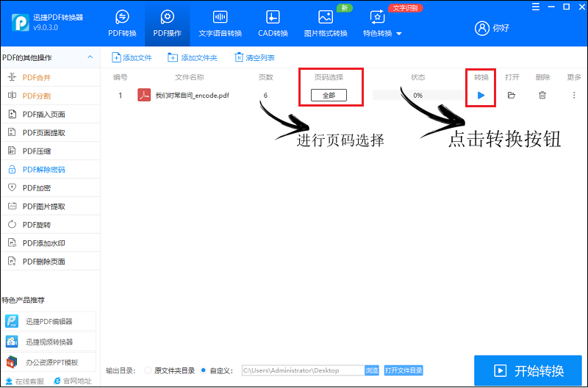Select PDF合并 in the sidebar
Screen dimensions: 588x388
click(50, 77)
